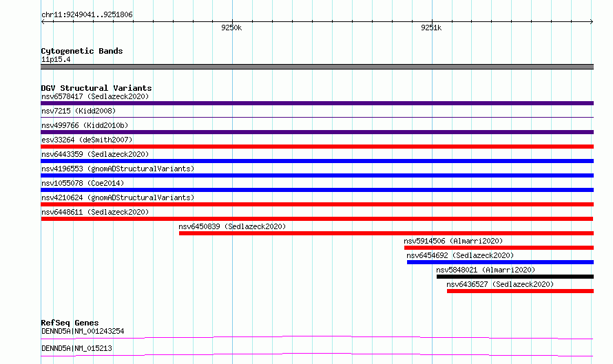Open nsv4196553 (gnomADStructuralVariants) label
The image size is (613, 364).
(x=118, y=169)
